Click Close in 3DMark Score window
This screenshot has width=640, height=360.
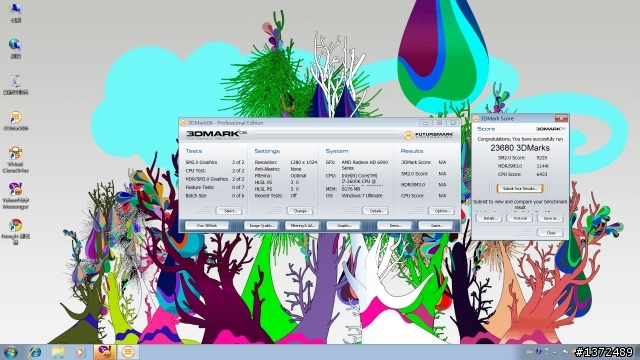coord(551,233)
